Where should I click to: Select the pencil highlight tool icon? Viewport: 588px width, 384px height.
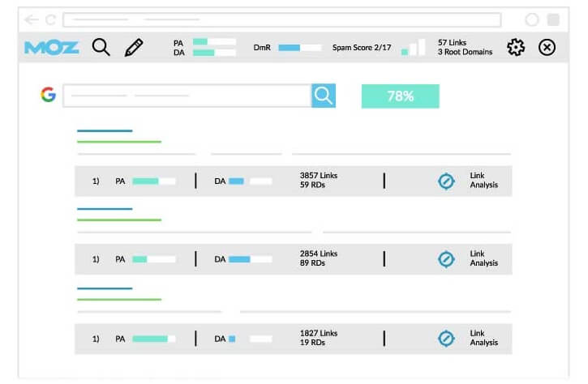click(x=134, y=48)
